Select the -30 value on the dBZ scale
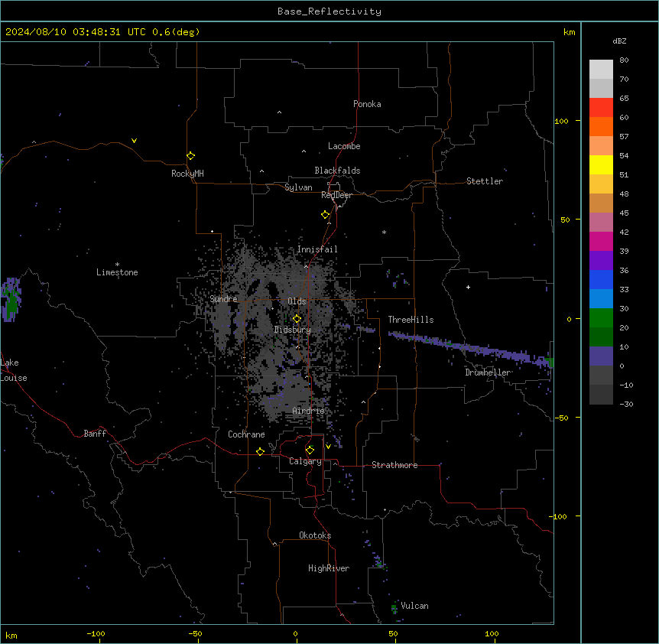 point(626,404)
